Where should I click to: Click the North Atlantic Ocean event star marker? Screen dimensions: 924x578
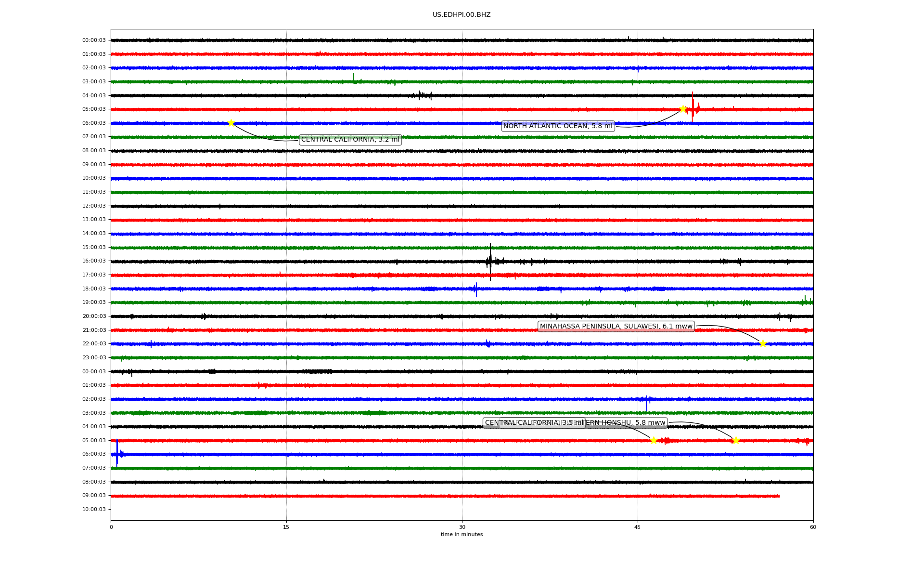683,109
